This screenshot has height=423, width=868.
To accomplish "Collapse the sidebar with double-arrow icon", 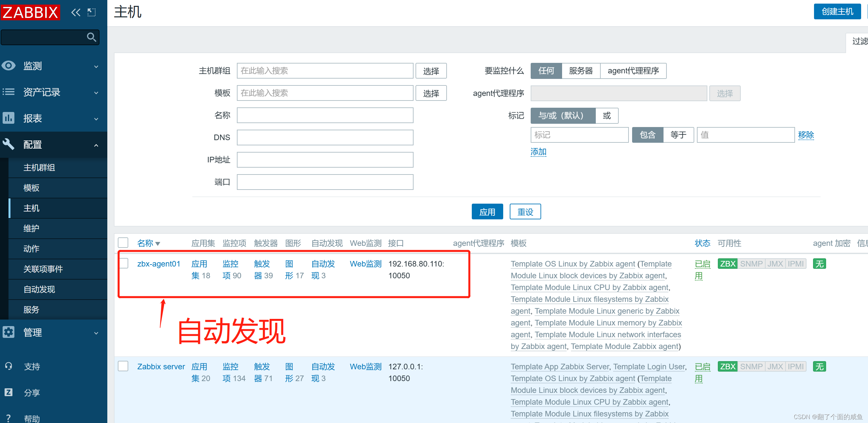I will (x=76, y=12).
